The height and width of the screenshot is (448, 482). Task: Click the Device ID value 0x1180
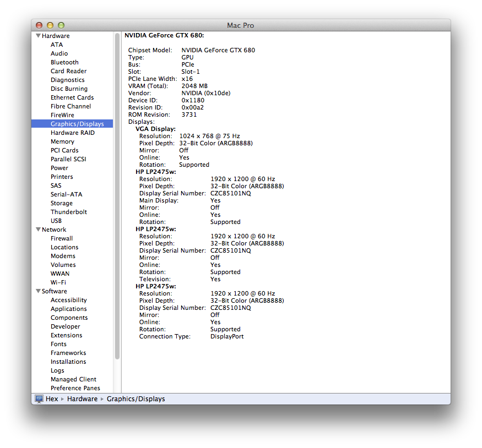(x=193, y=100)
